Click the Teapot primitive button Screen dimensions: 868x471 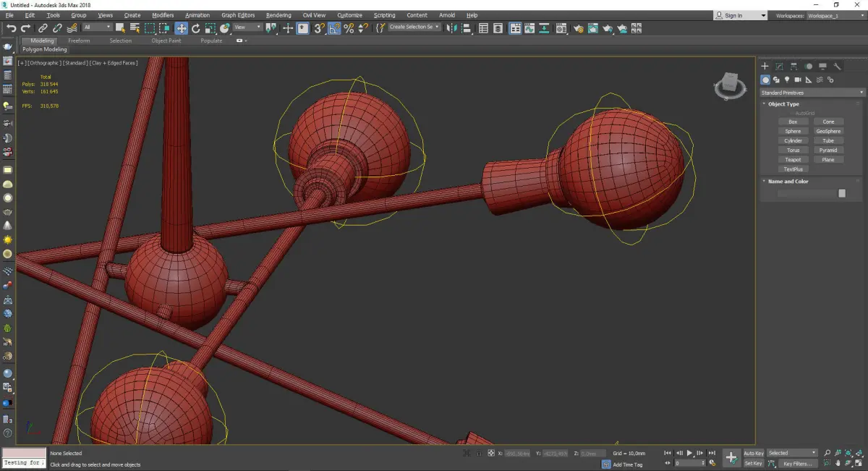coord(793,159)
